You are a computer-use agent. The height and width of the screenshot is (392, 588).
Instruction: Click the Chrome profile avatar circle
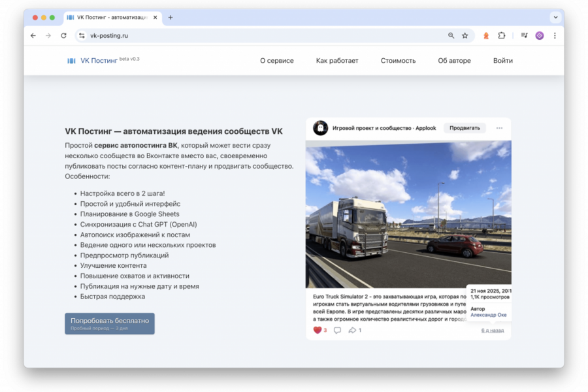pyautogui.click(x=539, y=36)
